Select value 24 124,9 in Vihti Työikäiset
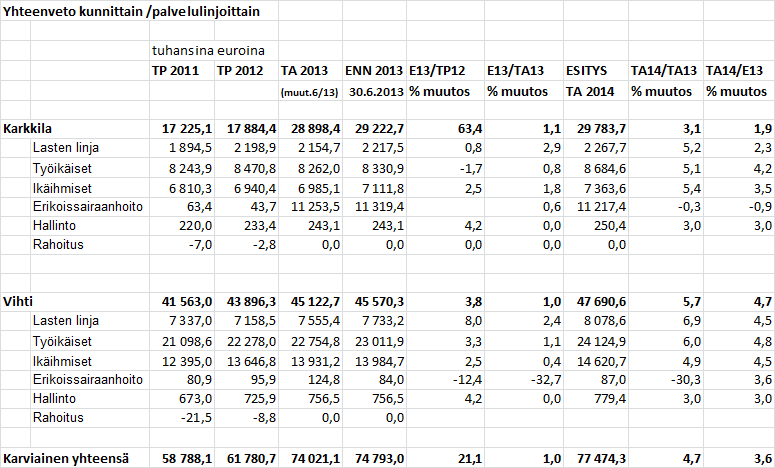The width and height of the screenshot is (775, 468). point(602,341)
